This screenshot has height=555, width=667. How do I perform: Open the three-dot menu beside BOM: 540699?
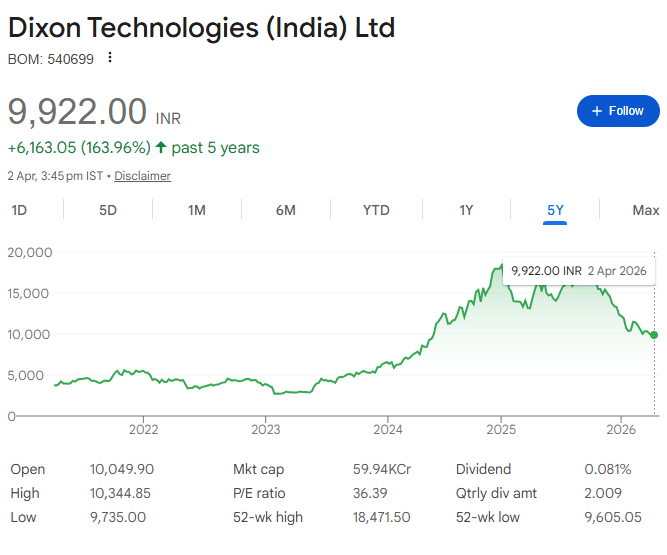click(110, 58)
